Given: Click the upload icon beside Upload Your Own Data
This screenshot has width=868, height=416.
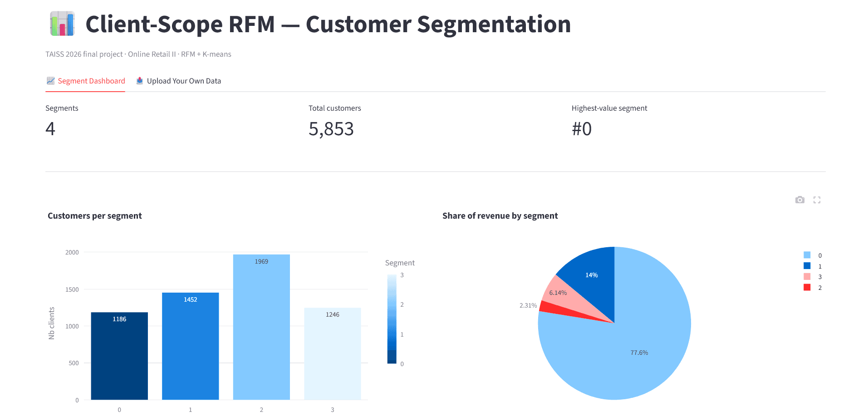Looking at the screenshot, I should coord(140,81).
